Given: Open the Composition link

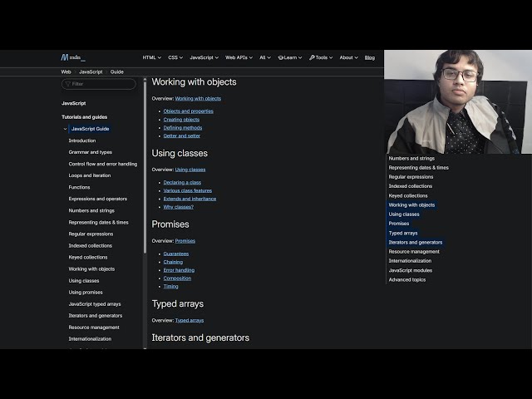Looking at the screenshot, I should 177,278.
